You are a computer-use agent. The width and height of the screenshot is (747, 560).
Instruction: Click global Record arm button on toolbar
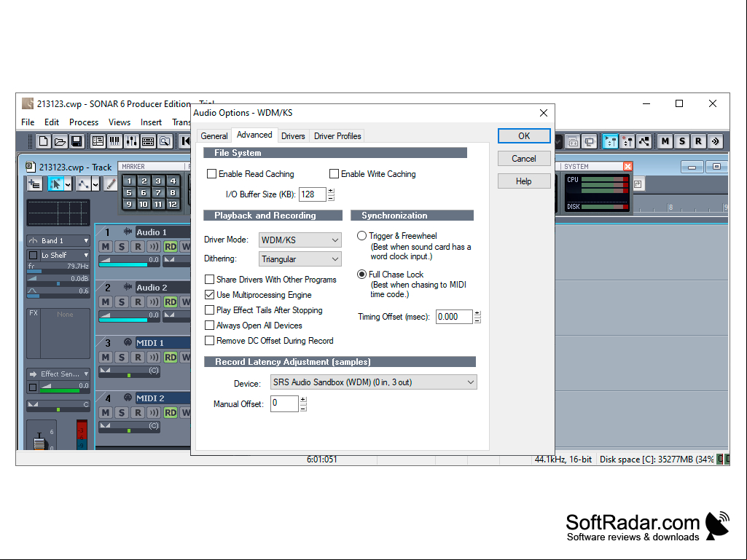(x=698, y=141)
